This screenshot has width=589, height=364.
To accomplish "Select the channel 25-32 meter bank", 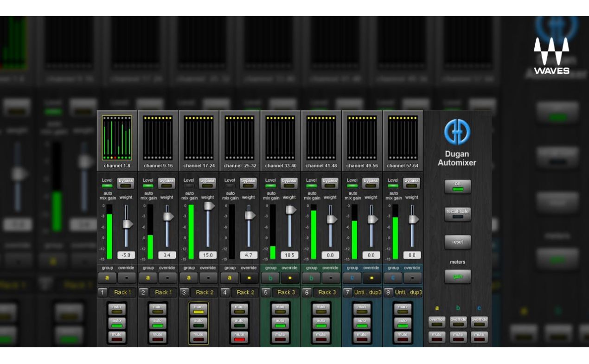I will [239, 138].
